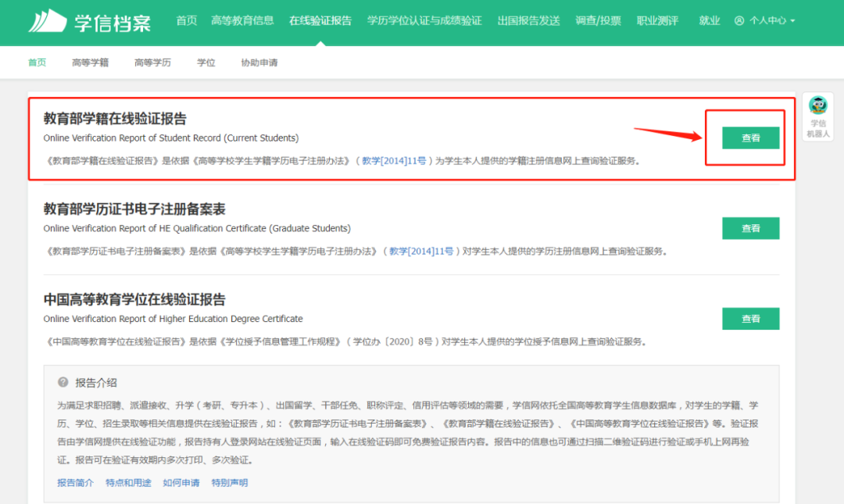
Task: Open 职业测评 menu item
Action: pyautogui.click(x=657, y=21)
